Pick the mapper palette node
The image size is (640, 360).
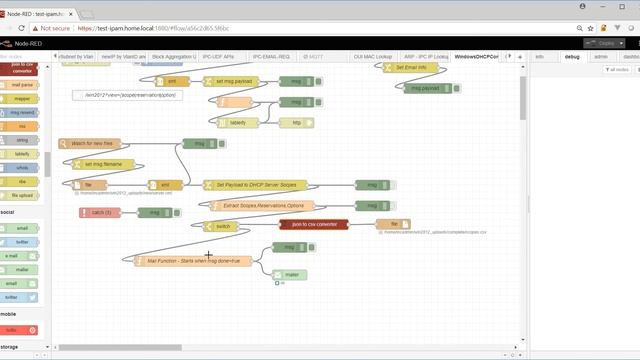click(x=19, y=99)
